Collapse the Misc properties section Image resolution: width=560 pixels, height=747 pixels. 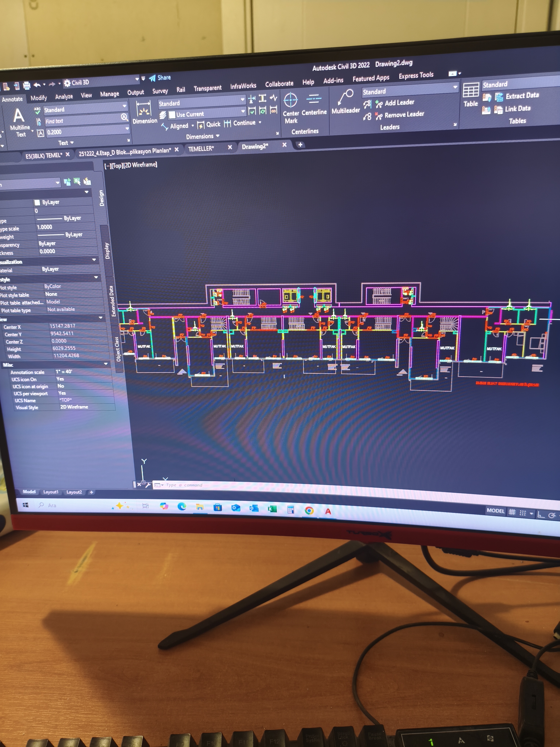point(106,364)
